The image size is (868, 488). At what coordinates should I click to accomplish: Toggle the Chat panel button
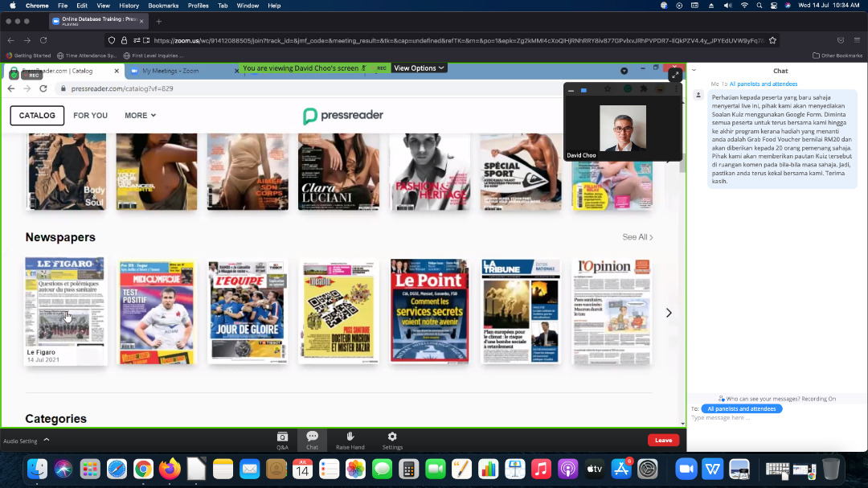click(312, 441)
